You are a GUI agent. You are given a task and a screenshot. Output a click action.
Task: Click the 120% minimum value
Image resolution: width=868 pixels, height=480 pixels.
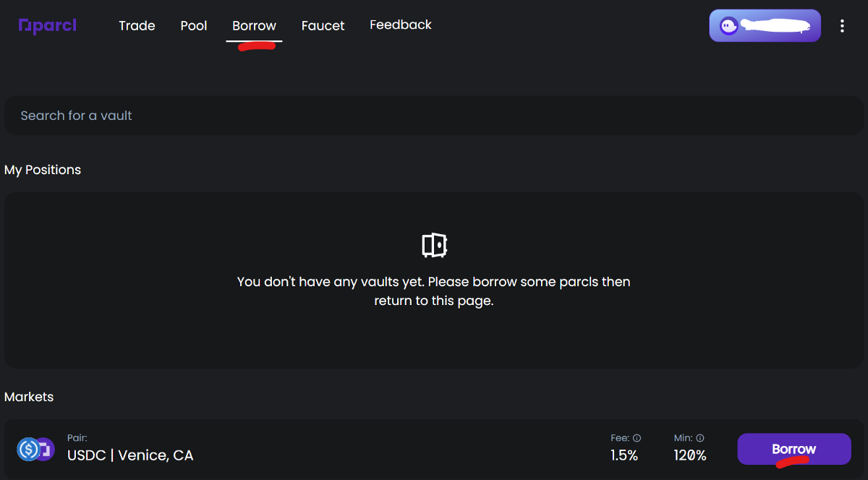(689, 455)
